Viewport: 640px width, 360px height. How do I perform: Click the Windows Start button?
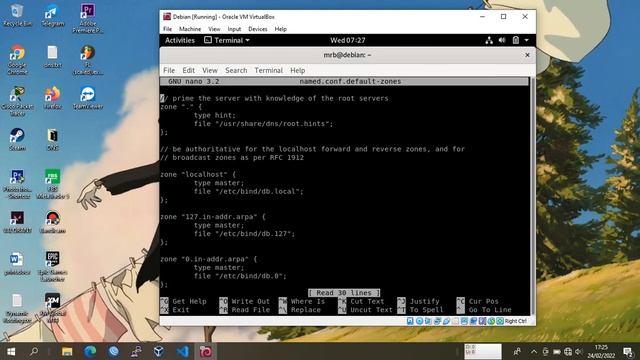click(x=11, y=351)
